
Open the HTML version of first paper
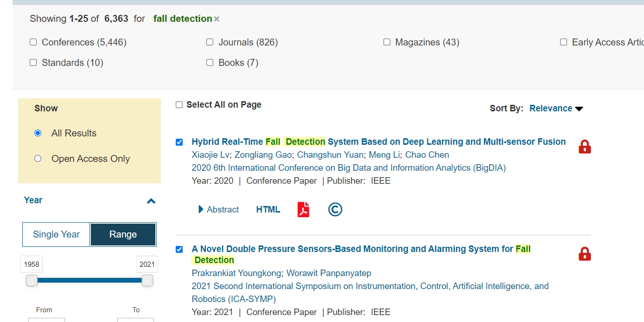coord(268,210)
